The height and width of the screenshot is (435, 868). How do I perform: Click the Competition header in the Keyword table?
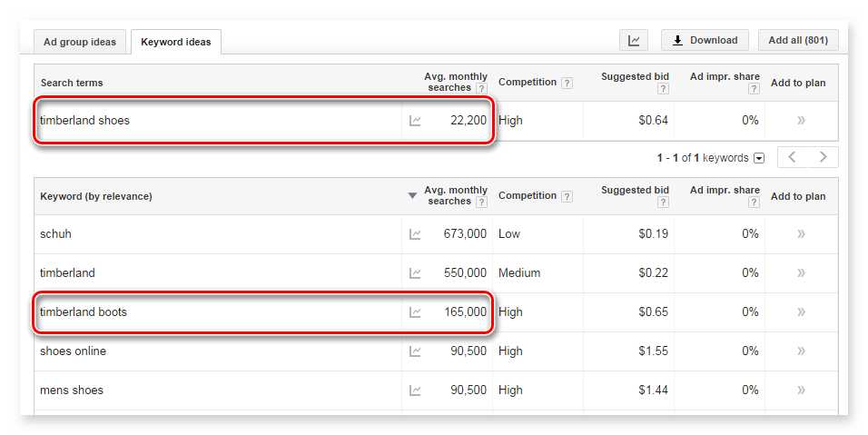[x=528, y=195]
